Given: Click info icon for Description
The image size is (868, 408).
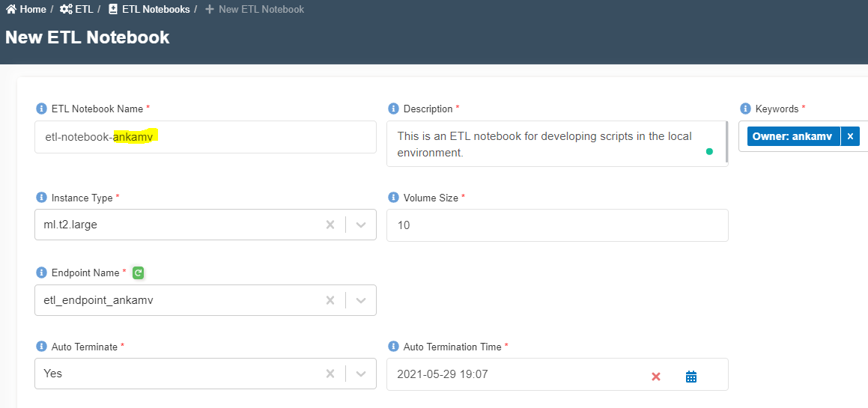Looking at the screenshot, I should 393,109.
